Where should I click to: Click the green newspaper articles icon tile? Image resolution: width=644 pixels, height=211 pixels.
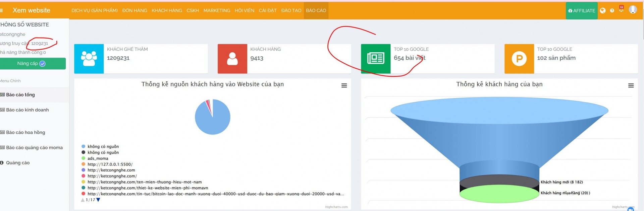[376, 59]
